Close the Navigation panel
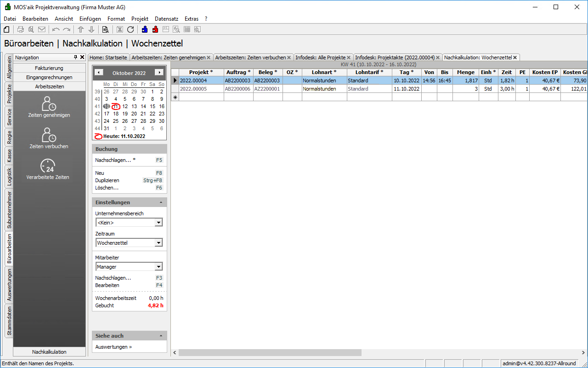Image resolution: width=588 pixels, height=368 pixels. pyautogui.click(x=82, y=57)
